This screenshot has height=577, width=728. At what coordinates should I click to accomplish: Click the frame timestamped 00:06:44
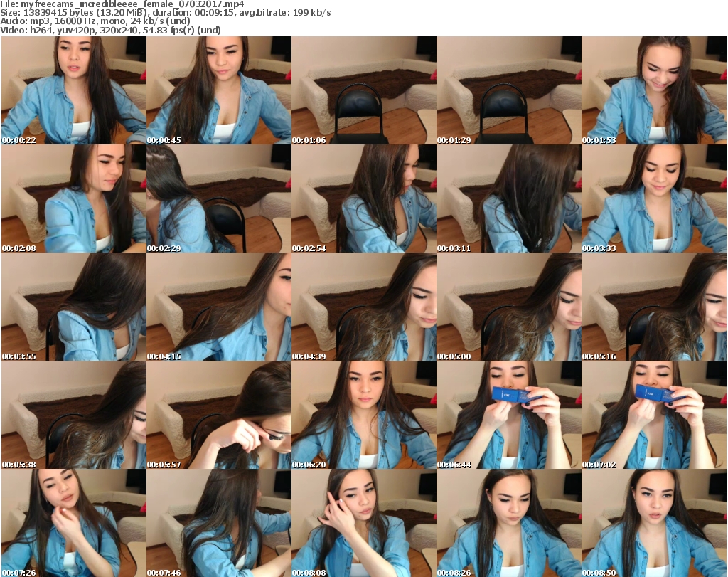509,415
